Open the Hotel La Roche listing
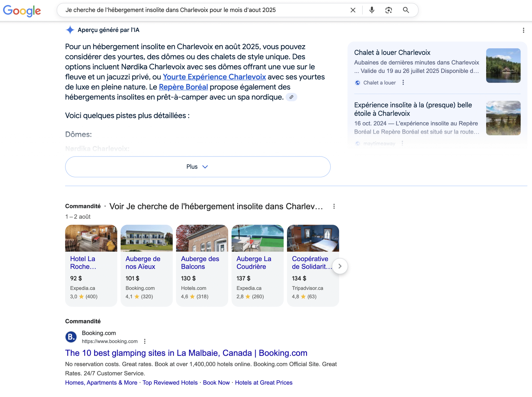532x397 pixels. point(82,263)
